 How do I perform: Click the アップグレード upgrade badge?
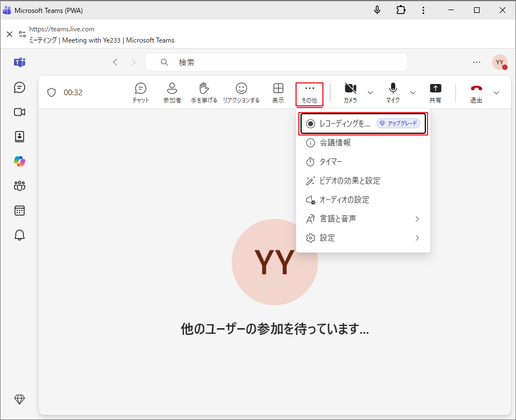(398, 123)
